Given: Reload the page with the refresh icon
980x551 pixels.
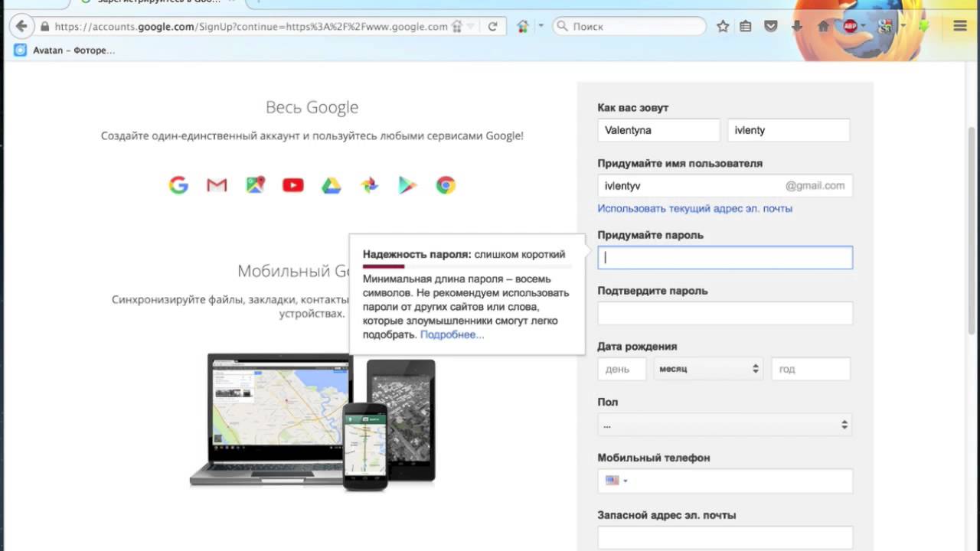Looking at the screenshot, I should [x=492, y=26].
